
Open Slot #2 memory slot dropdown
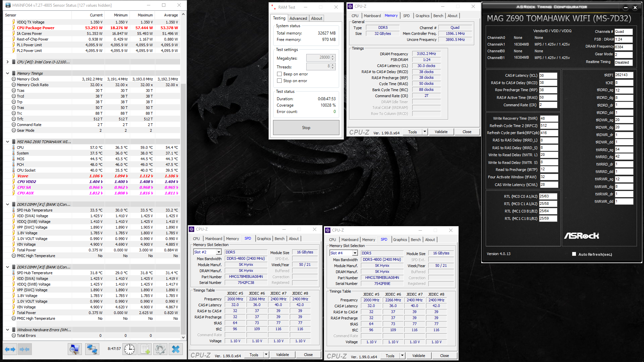click(x=219, y=252)
